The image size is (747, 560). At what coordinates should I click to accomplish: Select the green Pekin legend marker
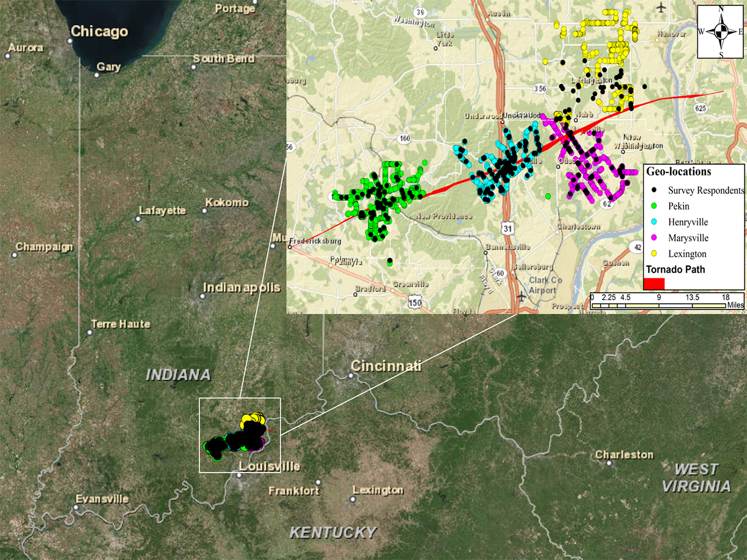[x=654, y=206]
